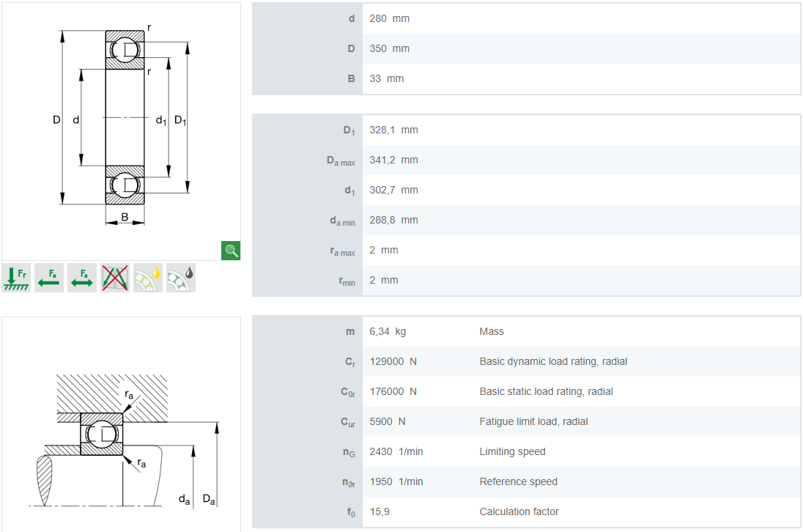Screen dimensions: 803x532
Task: Click Basic dynamic load rating, radial text
Action: point(553,361)
